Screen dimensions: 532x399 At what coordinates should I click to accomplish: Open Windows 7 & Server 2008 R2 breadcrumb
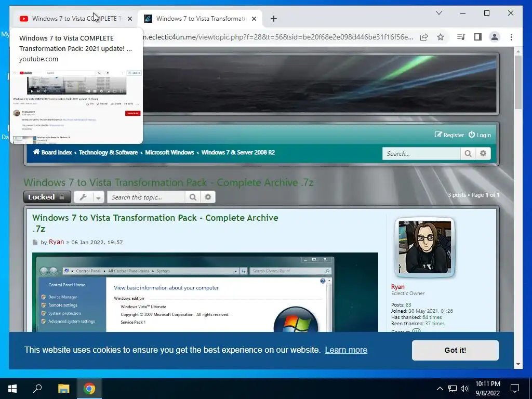[238, 152]
